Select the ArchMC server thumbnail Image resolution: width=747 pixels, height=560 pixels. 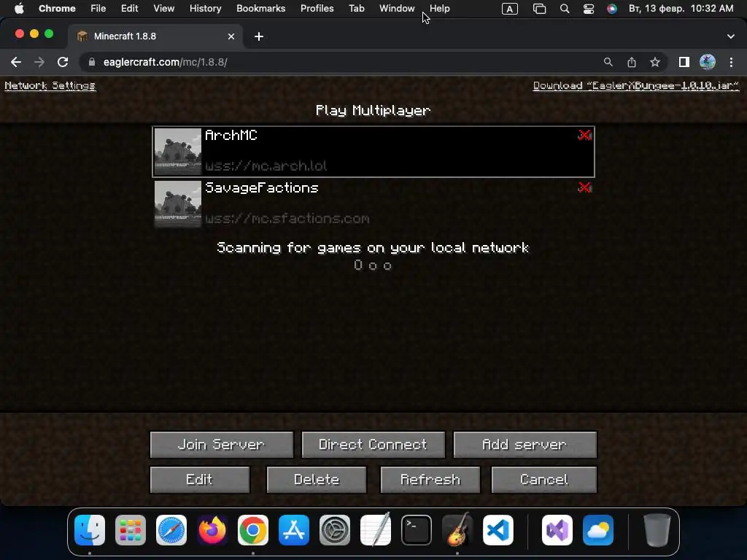(178, 152)
